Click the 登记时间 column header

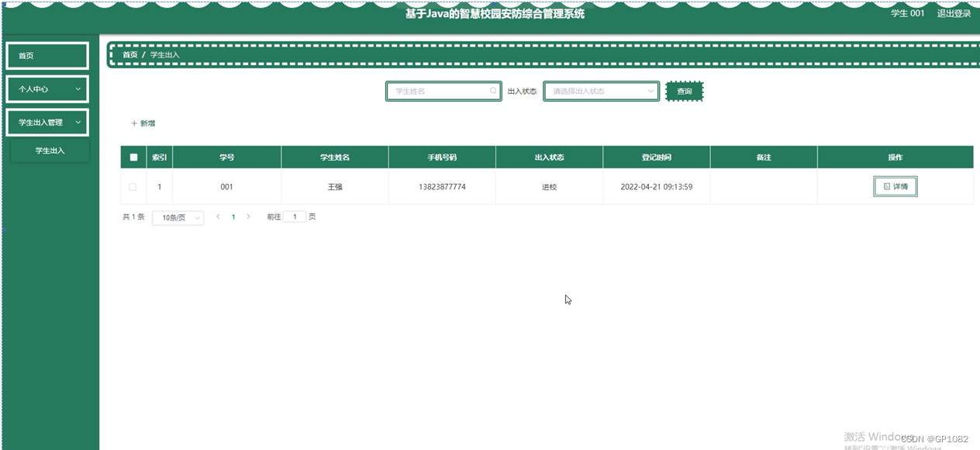pos(657,157)
